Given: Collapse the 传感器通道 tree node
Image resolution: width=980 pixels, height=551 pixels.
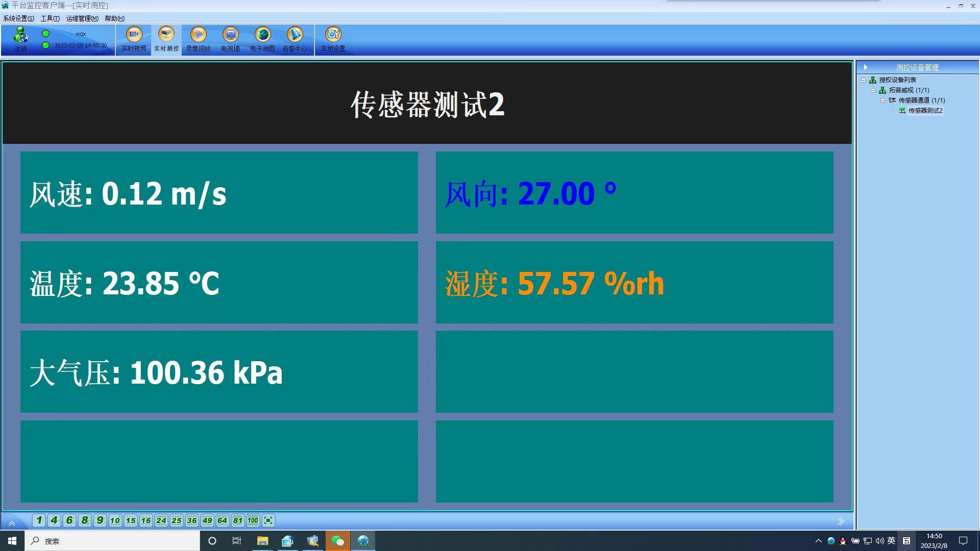Looking at the screenshot, I should pyautogui.click(x=883, y=101).
